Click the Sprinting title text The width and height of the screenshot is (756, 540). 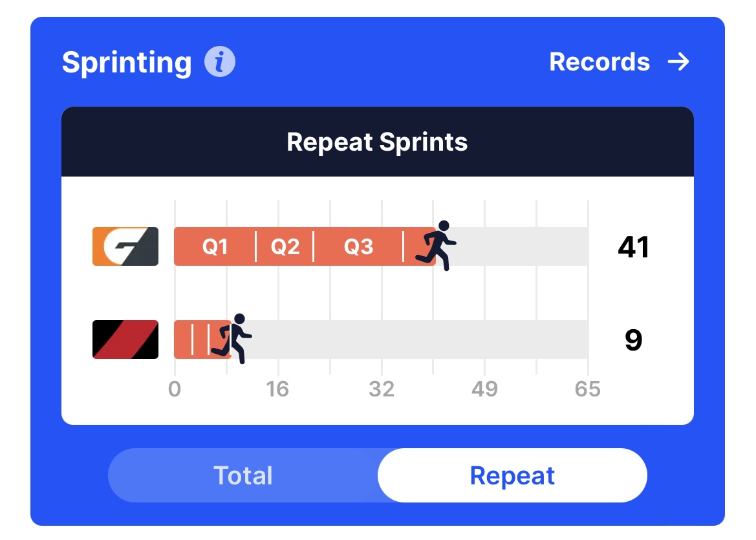pos(127,63)
